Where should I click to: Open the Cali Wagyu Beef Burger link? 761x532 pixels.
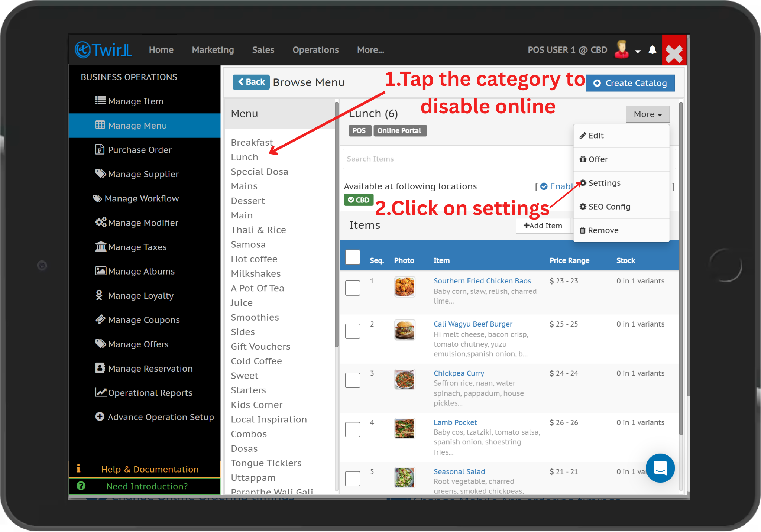pyautogui.click(x=473, y=324)
